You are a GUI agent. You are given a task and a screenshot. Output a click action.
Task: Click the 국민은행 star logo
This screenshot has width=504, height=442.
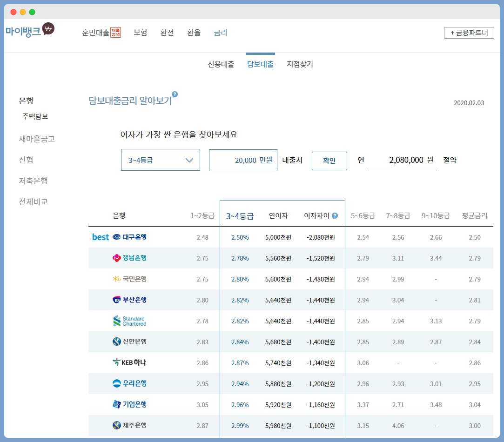tap(116, 279)
